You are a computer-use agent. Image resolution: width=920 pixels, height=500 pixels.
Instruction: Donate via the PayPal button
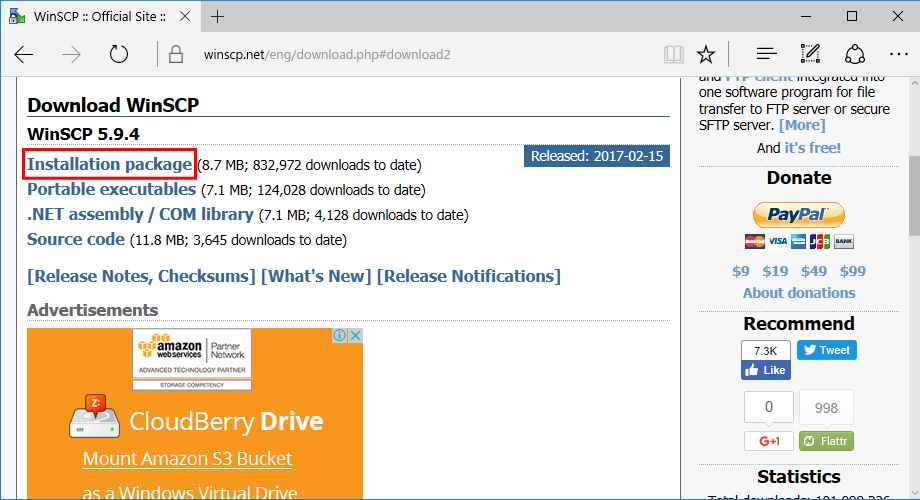pos(799,215)
